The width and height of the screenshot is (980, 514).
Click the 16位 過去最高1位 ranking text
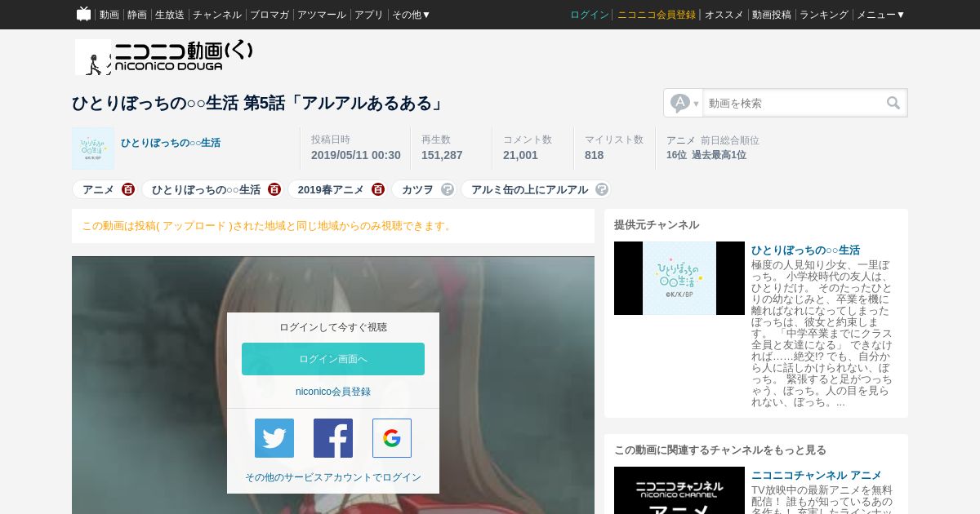tap(706, 155)
